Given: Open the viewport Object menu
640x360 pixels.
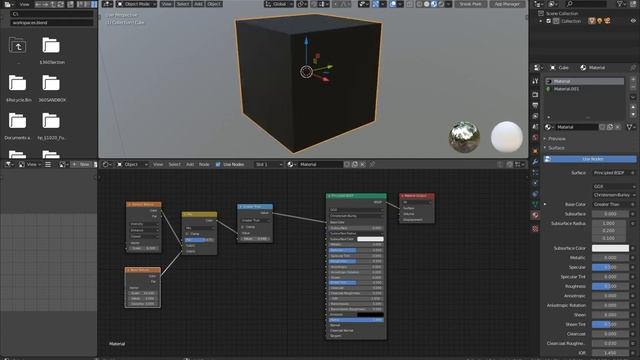Looking at the screenshot, I should [x=214, y=4].
